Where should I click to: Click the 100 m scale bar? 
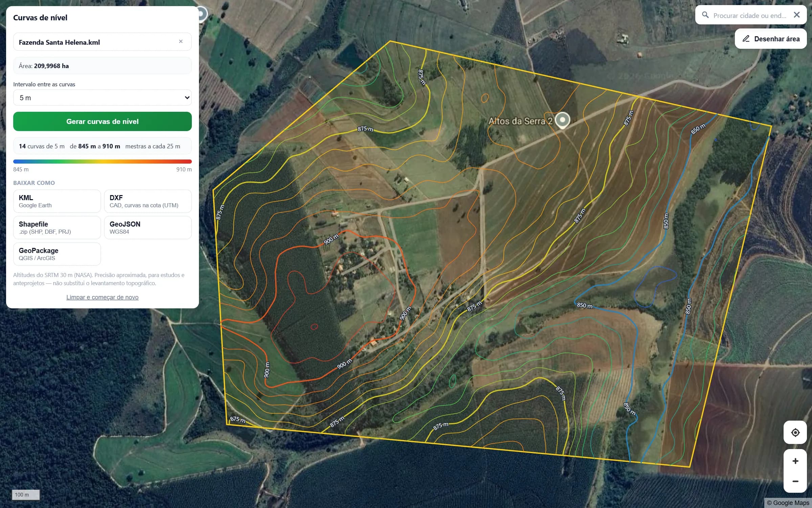(26, 494)
